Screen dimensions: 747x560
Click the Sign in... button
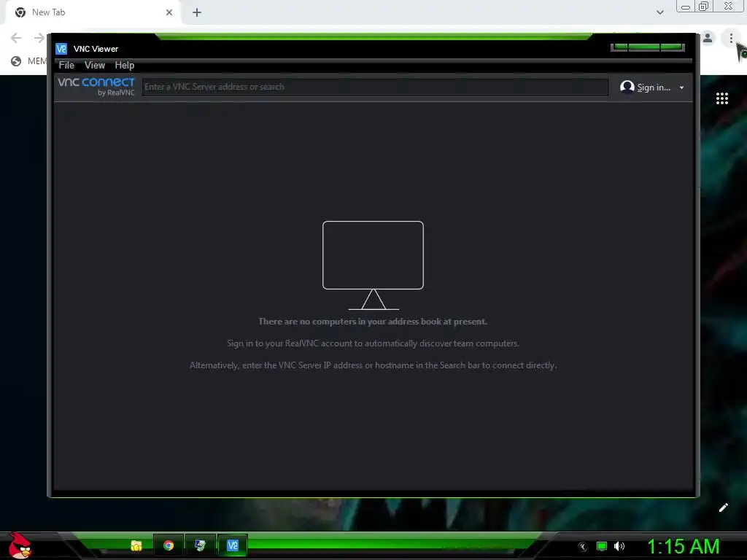(x=646, y=87)
